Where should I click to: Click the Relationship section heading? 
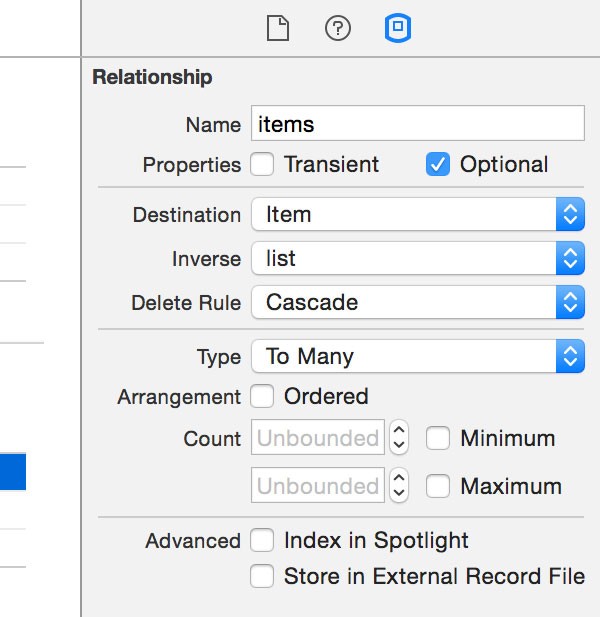[152, 77]
